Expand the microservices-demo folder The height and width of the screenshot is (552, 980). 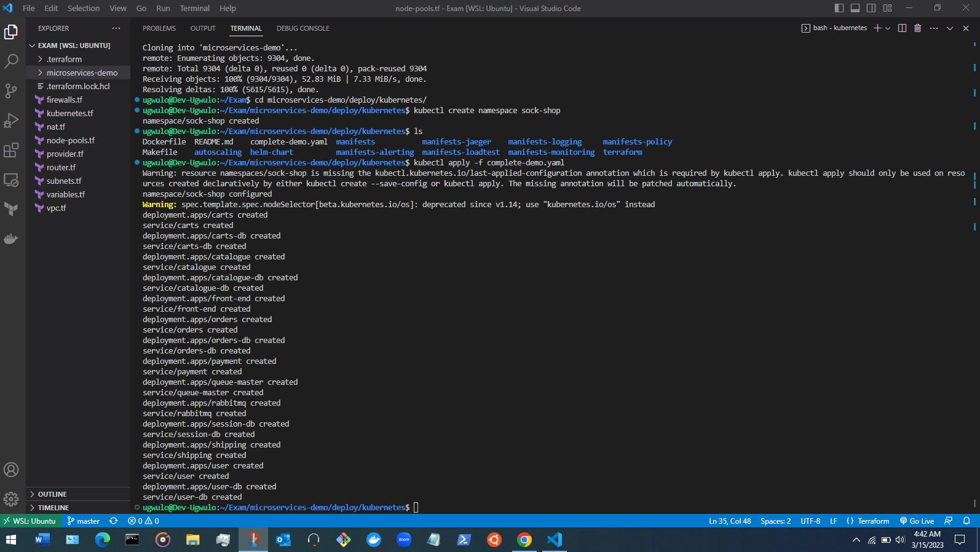78,73
